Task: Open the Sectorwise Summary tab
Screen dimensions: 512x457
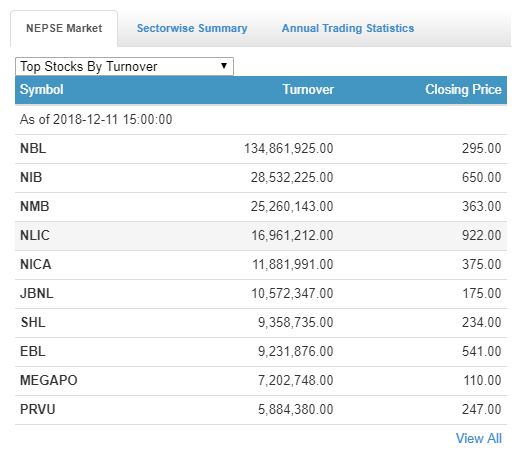Action: [192, 28]
